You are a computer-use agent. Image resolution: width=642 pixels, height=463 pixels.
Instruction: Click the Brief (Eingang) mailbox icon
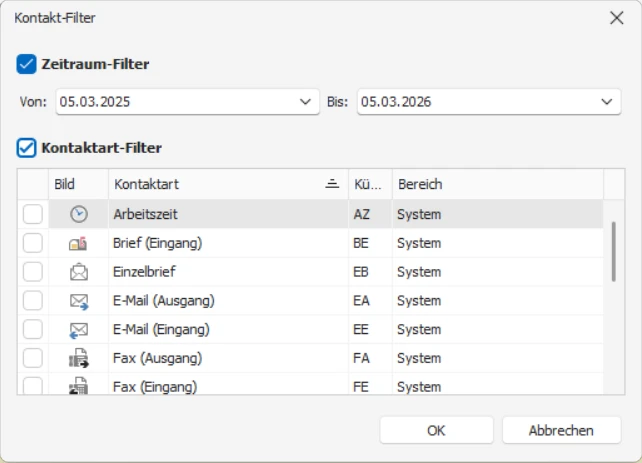pyautogui.click(x=78, y=244)
